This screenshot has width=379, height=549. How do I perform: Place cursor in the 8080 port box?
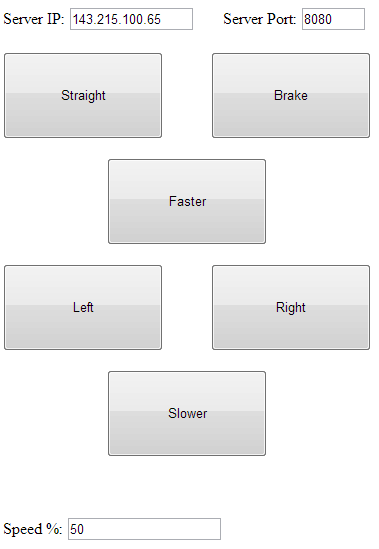pyautogui.click(x=333, y=19)
